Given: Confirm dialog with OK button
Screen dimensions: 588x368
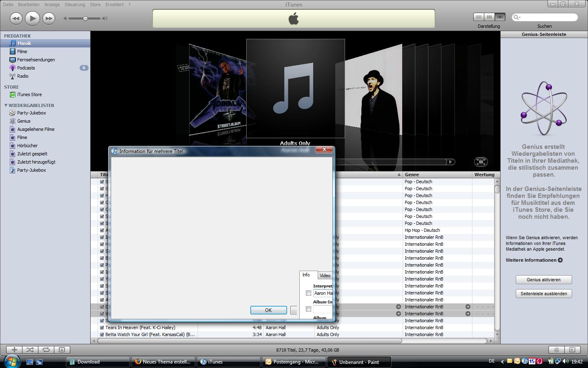Looking at the screenshot, I should (x=268, y=310).
